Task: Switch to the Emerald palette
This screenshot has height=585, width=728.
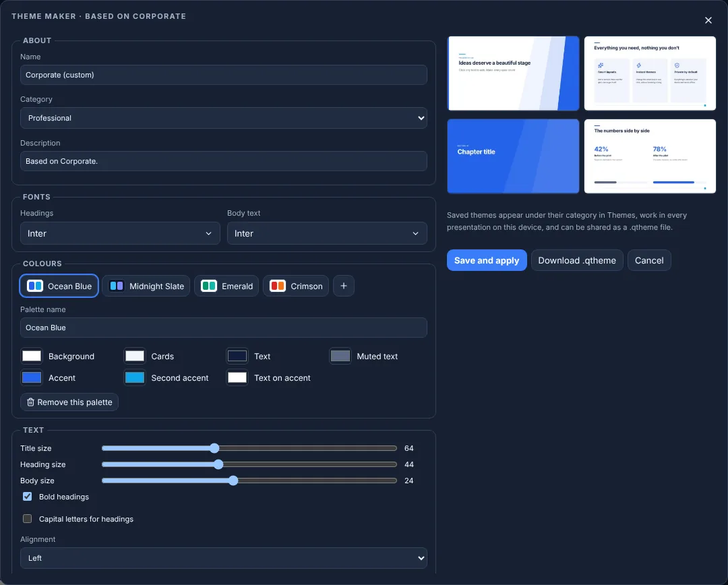Action: [226, 286]
